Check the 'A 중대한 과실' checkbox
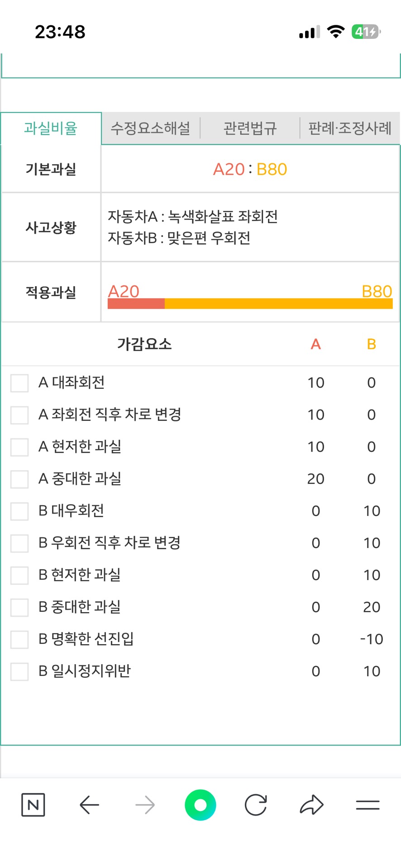401x868 pixels. 19,479
